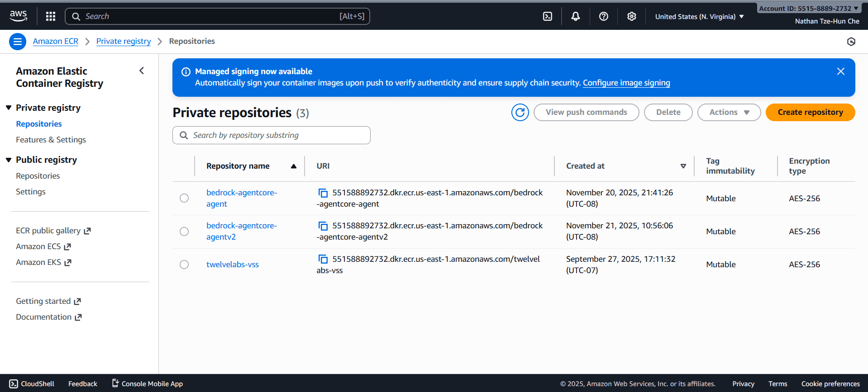
Task: Collapse the left navigation panel
Action: [142, 71]
